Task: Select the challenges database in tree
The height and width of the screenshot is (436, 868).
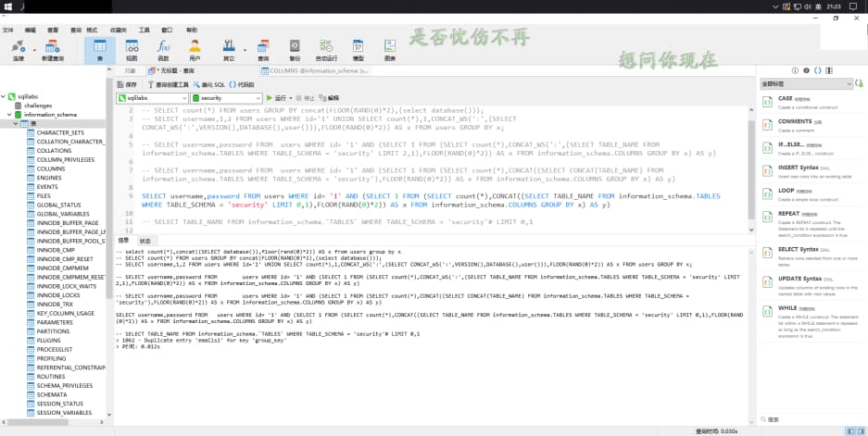Action: tap(38, 106)
